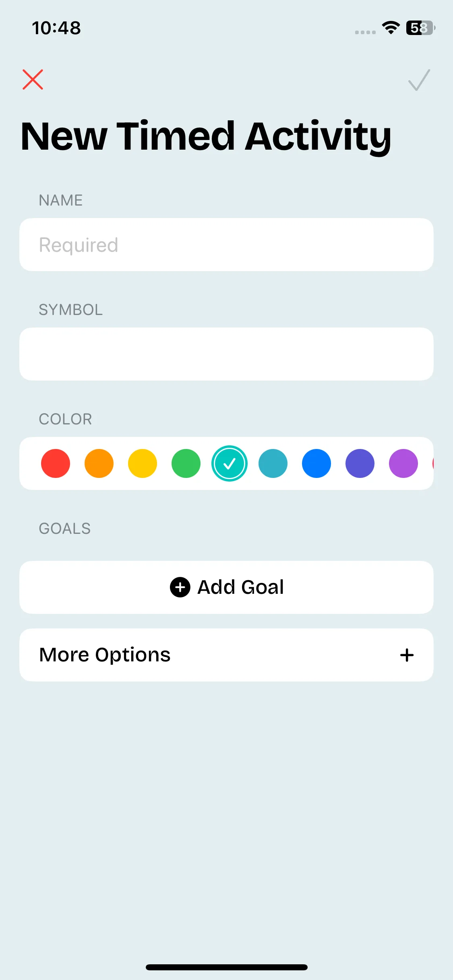Select the indigo color swatch
This screenshot has height=980, width=453.
(360, 463)
